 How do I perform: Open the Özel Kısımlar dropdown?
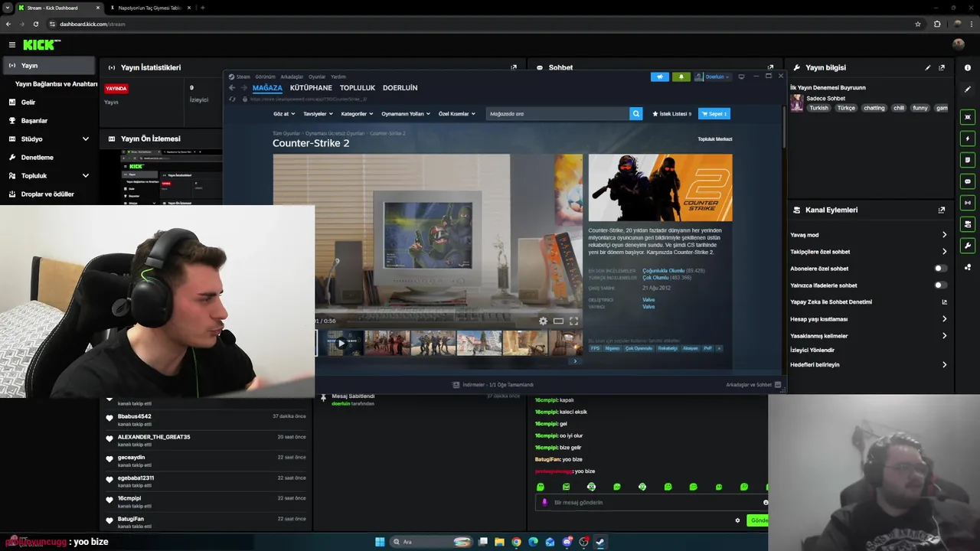coord(456,114)
